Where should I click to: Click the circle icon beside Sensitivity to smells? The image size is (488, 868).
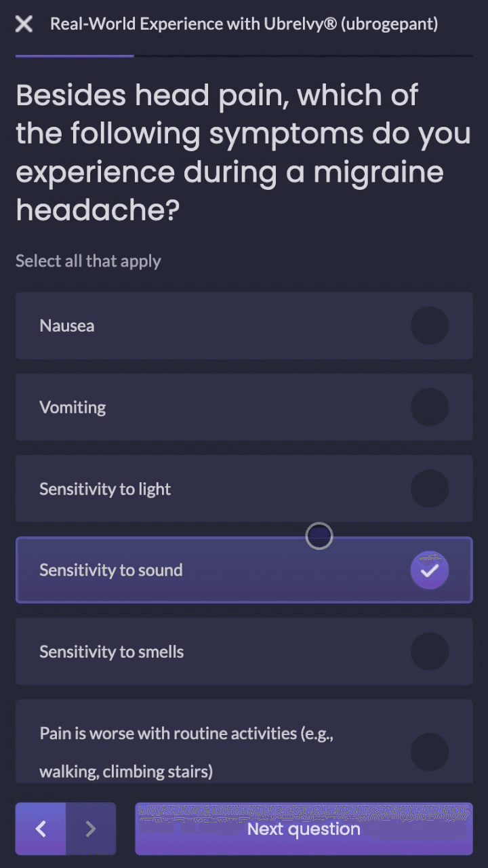pos(429,651)
